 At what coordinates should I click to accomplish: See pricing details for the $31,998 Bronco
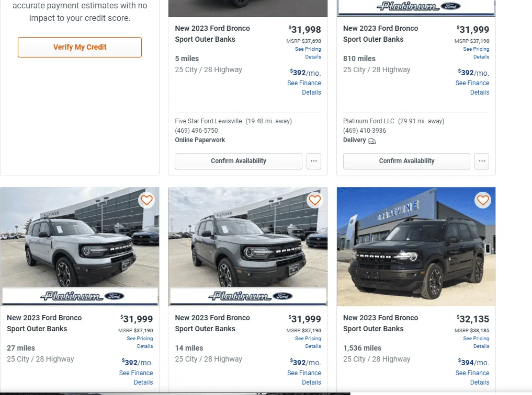click(308, 53)
